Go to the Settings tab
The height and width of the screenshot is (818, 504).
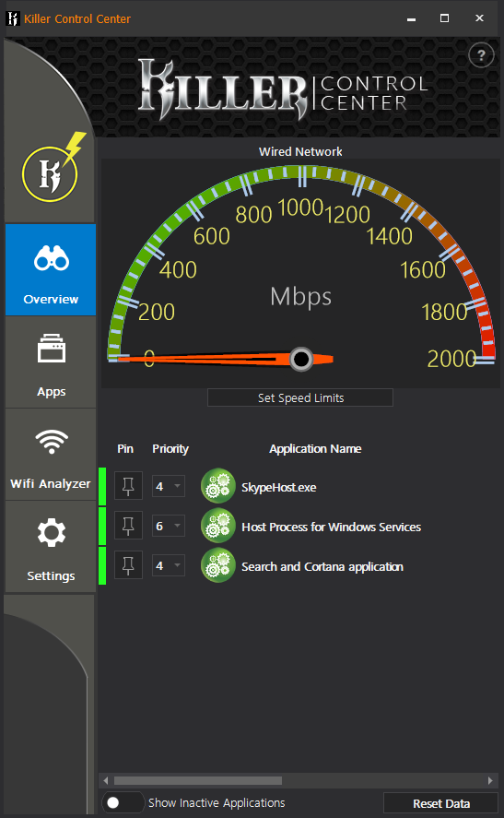(x=51, y=547)
